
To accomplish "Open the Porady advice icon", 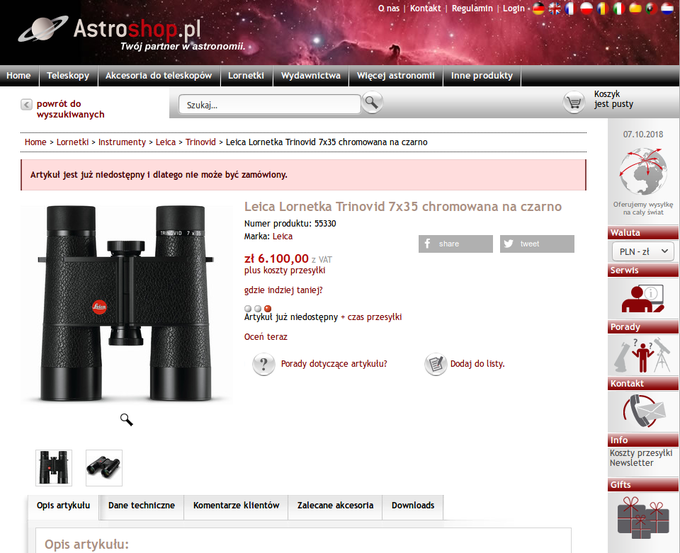I will pos(643,355).
